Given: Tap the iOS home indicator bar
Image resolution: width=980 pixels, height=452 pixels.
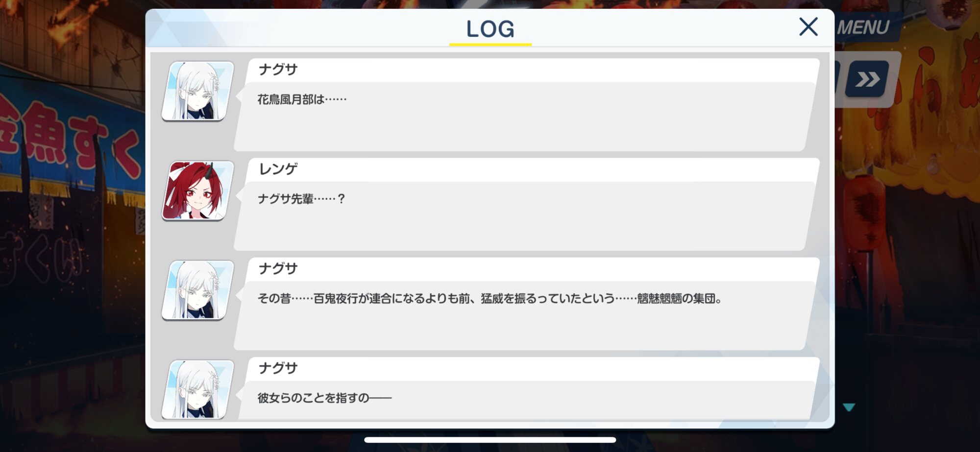Looking at the screenshot, I should [490, 440].
